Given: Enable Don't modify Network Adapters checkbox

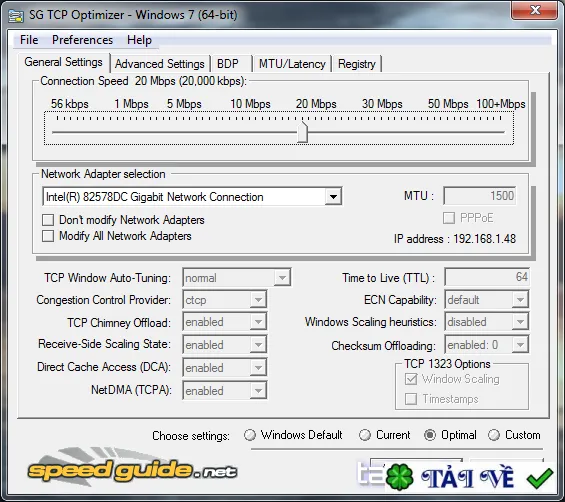Looking at the screenshot, I should coord(48,220).
